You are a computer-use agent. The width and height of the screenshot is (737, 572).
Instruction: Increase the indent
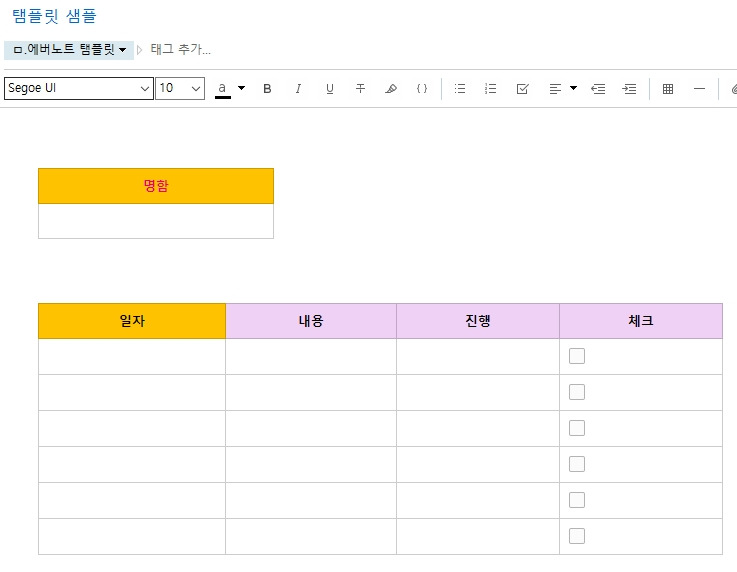click(629, 88)
